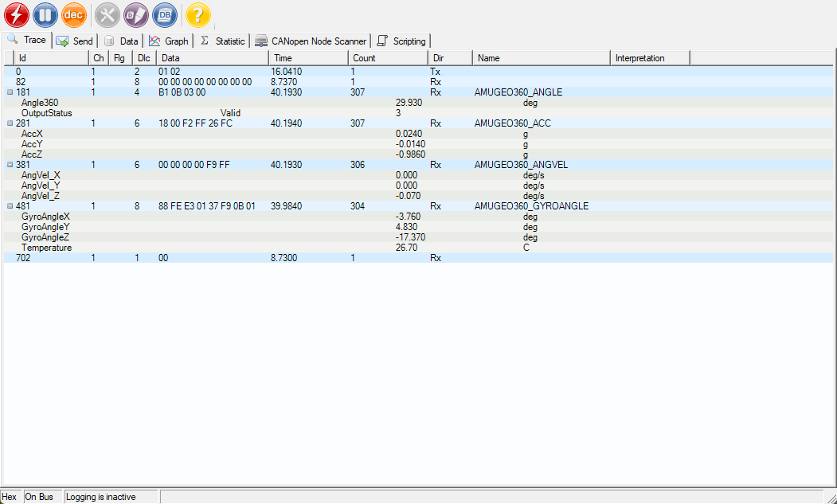Viewport: 837px width, 504px height.
Task: Click the Temperature value 26.70
Action: 407,248
